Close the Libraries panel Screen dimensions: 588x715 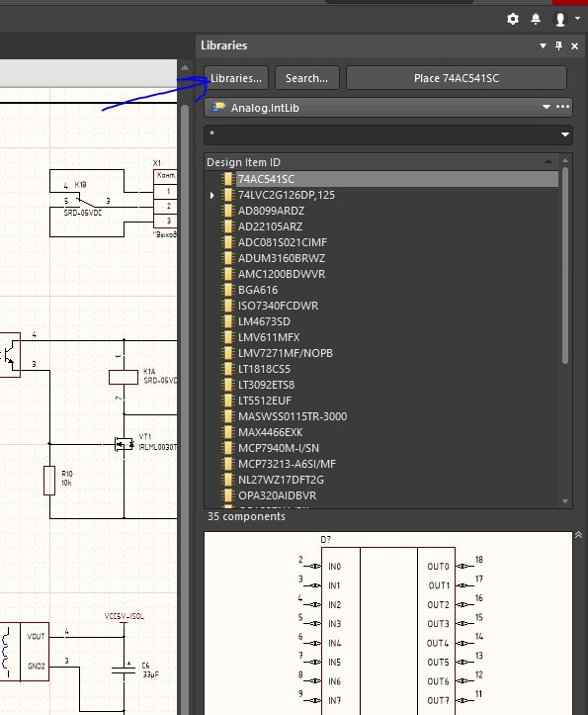tap(575, 46)
